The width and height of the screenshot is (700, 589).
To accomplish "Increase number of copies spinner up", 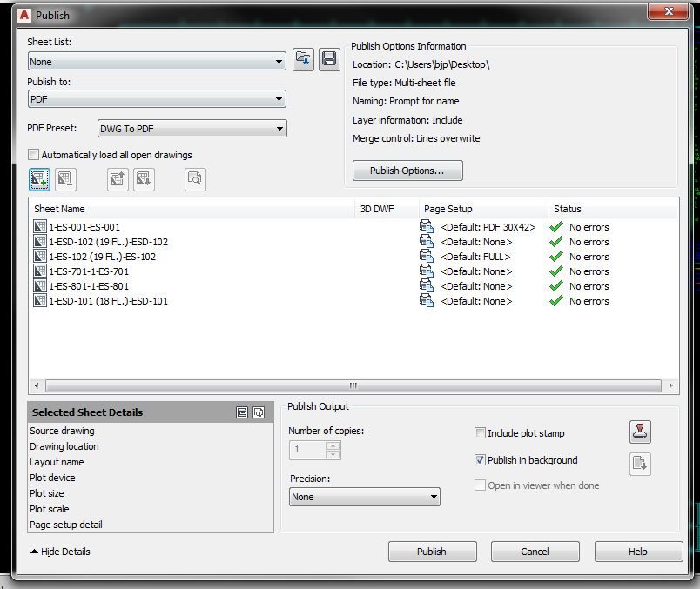I will click(333, 445).
